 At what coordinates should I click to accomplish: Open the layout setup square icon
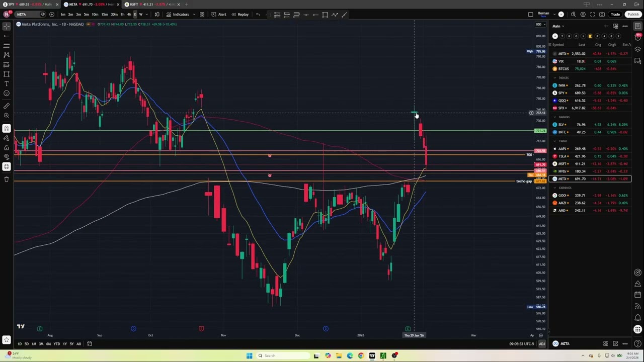click(530, 14)
